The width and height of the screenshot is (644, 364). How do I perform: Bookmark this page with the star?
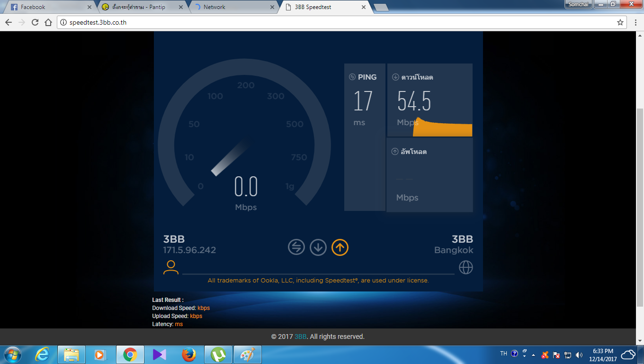(x=620, y=22)
